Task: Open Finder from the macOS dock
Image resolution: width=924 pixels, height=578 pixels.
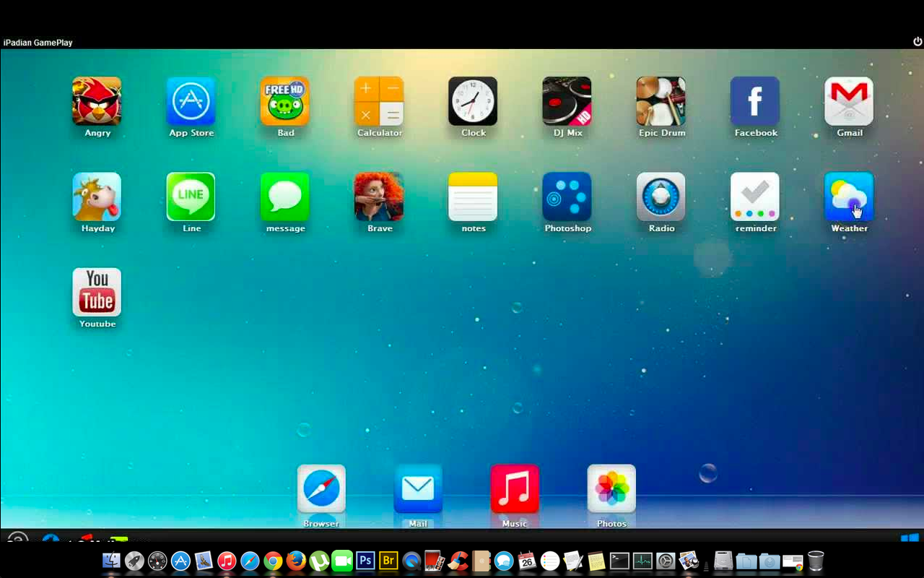Action: click(x=111, y=561)
